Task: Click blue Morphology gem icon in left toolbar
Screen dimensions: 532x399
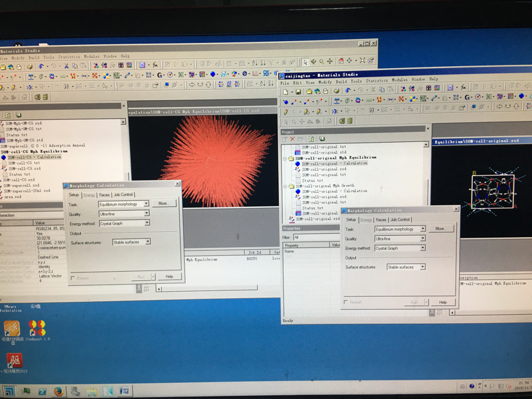Action: (x=213, y=75)
